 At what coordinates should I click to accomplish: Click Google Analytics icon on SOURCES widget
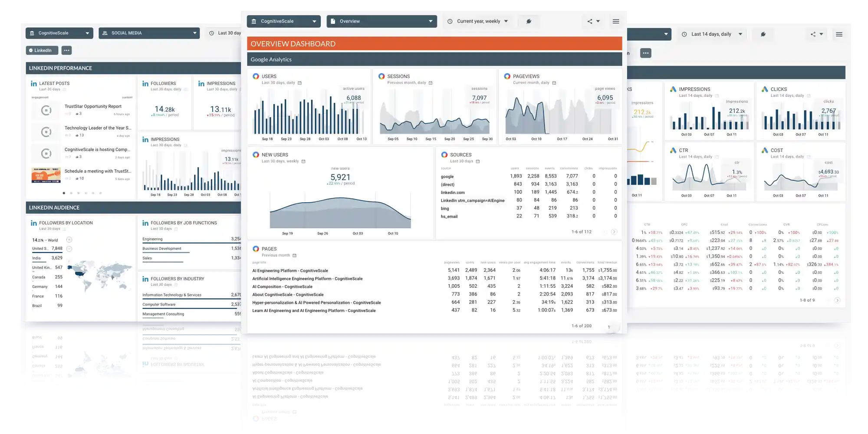click(x=444, y=155)
